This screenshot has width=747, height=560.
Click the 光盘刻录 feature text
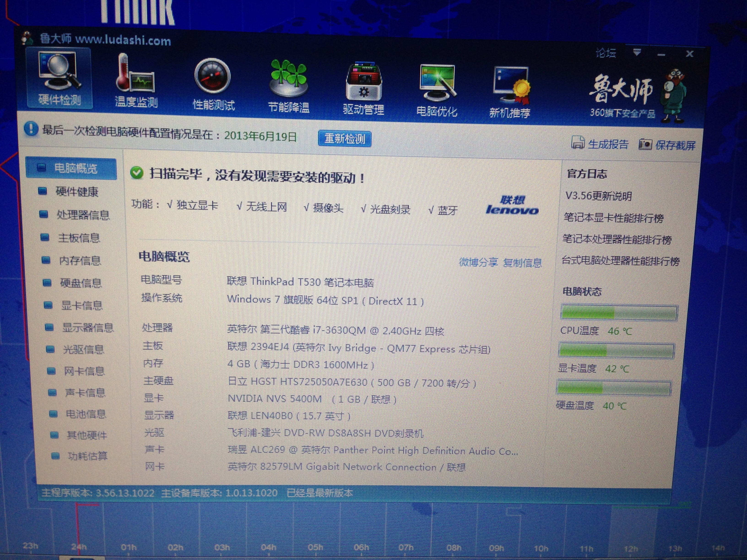coord(390,209)
